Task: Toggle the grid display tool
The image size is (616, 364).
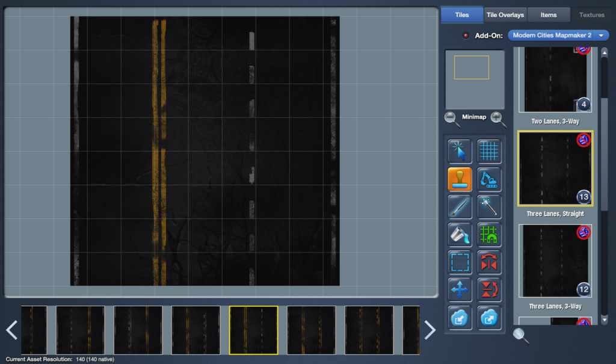Action: (489, 151)
